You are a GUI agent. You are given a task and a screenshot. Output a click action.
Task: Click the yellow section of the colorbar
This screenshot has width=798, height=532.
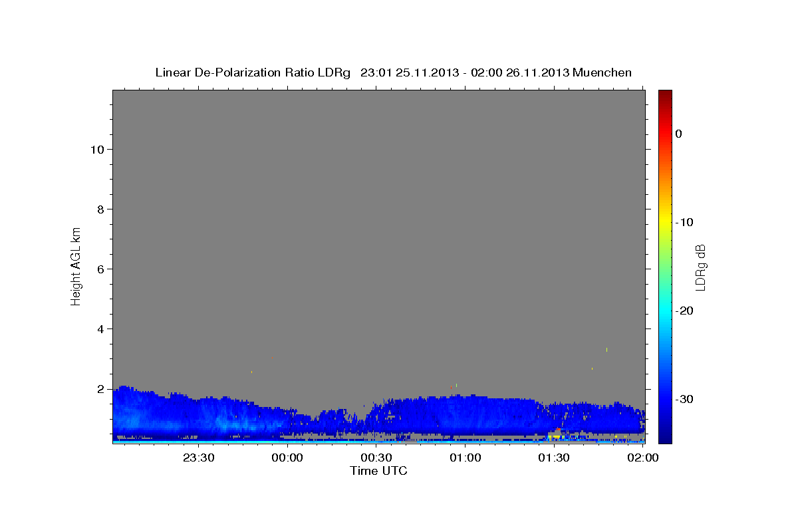pyautogui.click(x=665, y=223)
